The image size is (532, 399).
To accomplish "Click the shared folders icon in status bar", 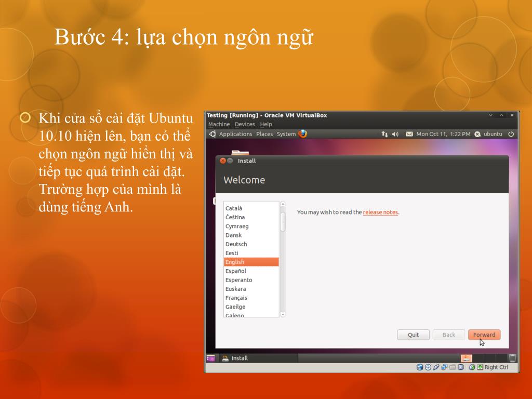I will tap(453, 367).
